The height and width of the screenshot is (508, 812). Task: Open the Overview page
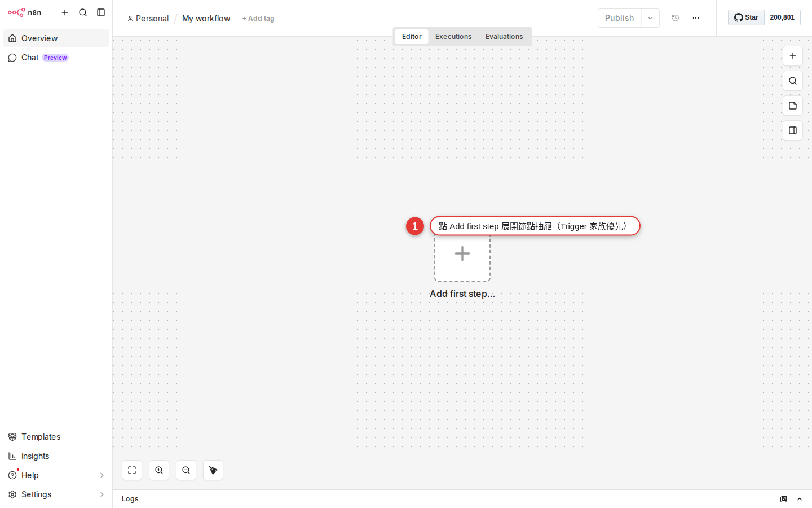tap(56, 38)
